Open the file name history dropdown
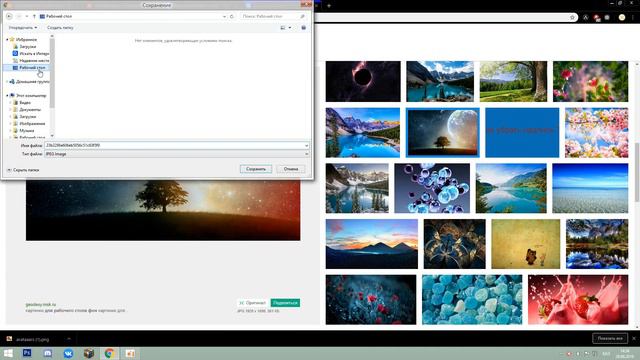Image resolution: width=640 pixels, height=360 pixels. coord(306,145)
